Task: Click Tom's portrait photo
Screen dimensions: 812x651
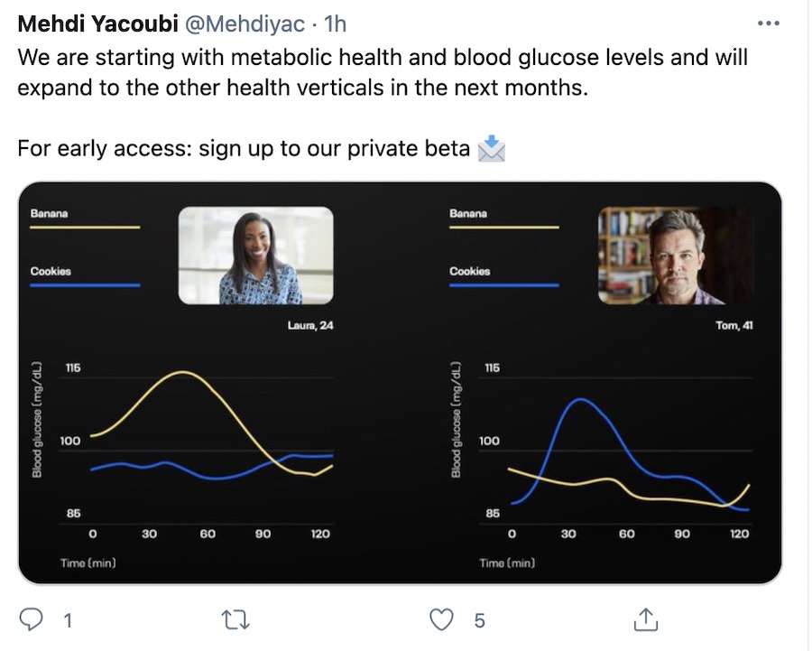Action: pyautogui.click(x=676, y=256)
